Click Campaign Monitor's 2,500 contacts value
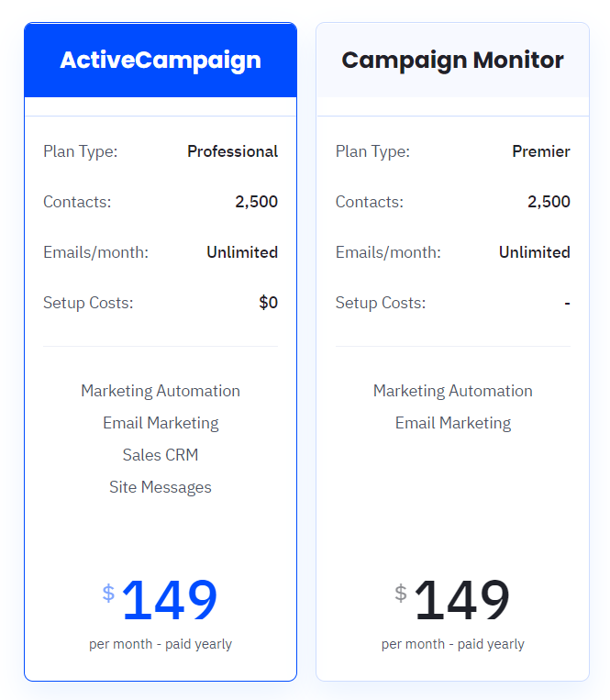This screenshot has height=700, width=610. point(549,202)
